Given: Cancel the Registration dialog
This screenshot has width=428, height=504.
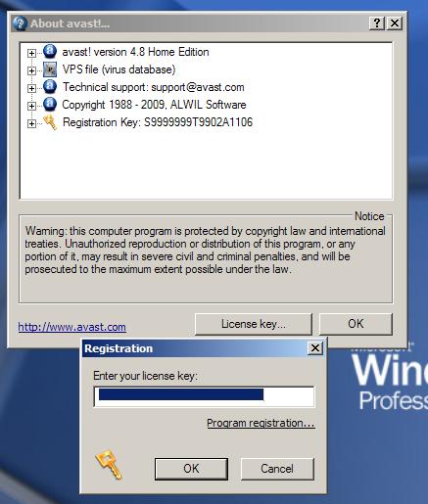Looking at the screenshot, I should (x=277, y=469).
